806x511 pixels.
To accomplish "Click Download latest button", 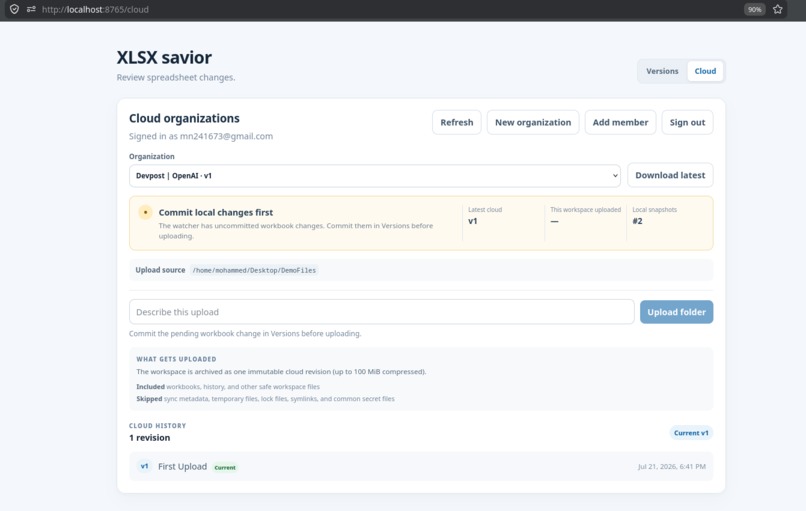I will 670,175.
